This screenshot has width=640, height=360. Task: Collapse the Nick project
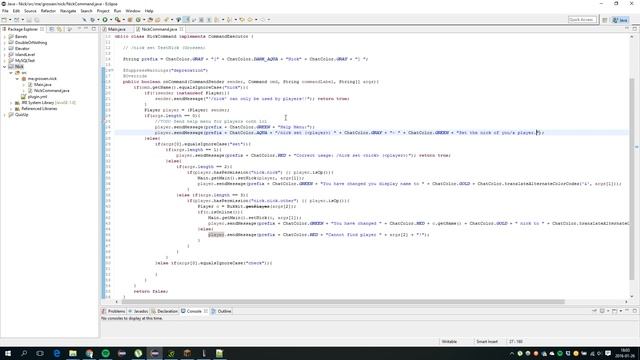[x=4, y=67]
